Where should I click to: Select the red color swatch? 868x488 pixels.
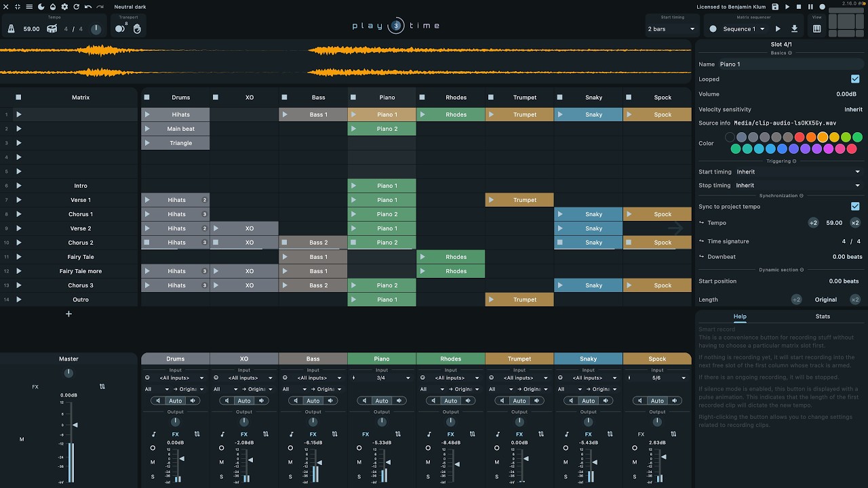[800, 137]
